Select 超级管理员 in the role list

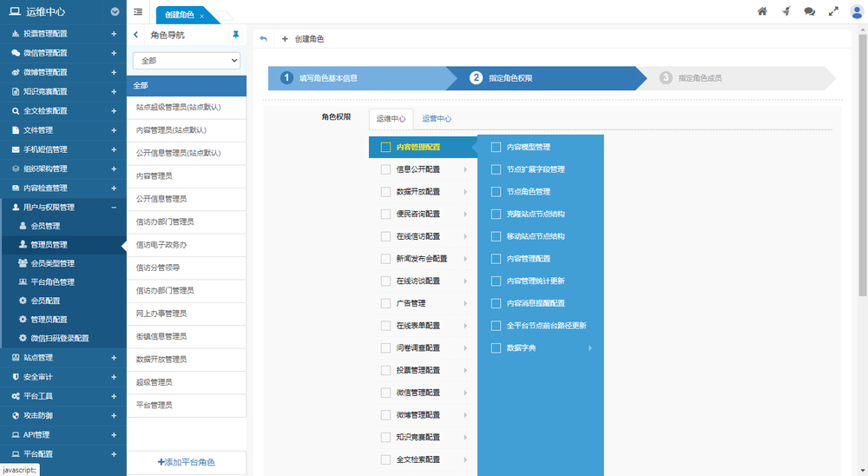(x=155, y=382)
